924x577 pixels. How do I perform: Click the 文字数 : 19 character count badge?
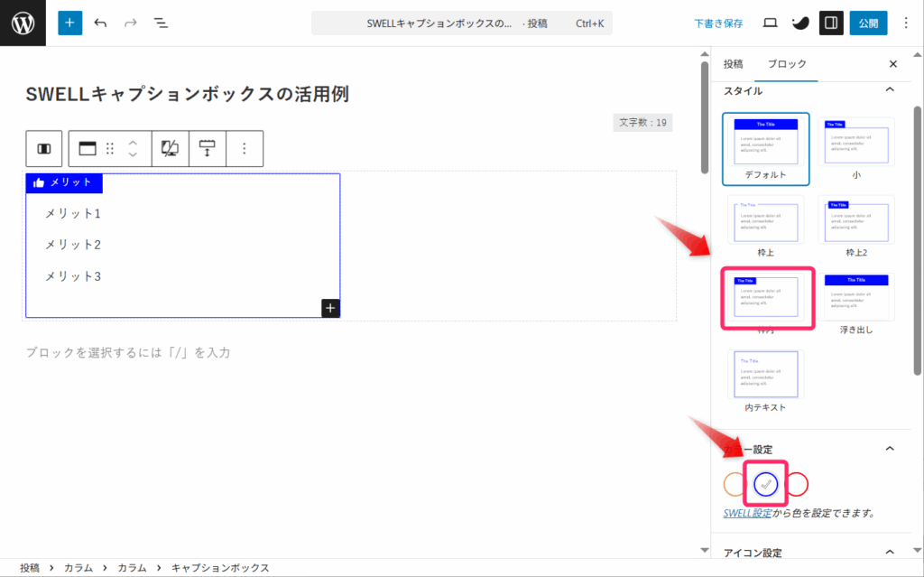pos(642,123)
